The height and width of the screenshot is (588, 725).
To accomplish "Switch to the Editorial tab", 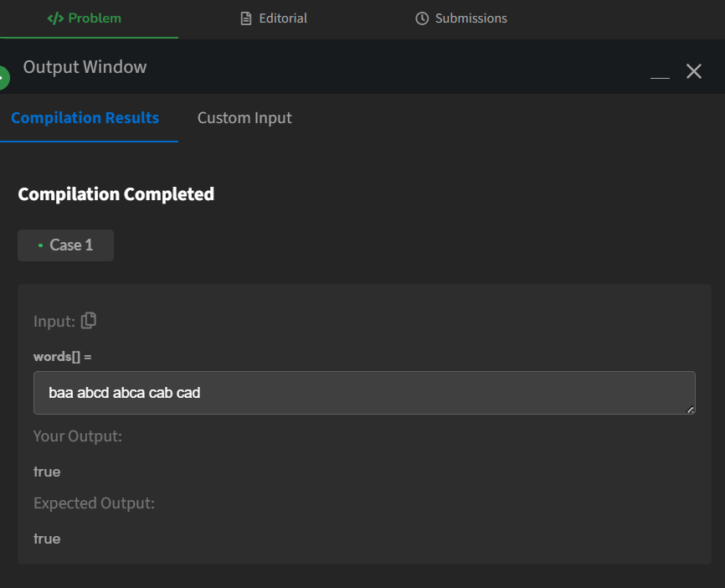I will pos(274,18).
